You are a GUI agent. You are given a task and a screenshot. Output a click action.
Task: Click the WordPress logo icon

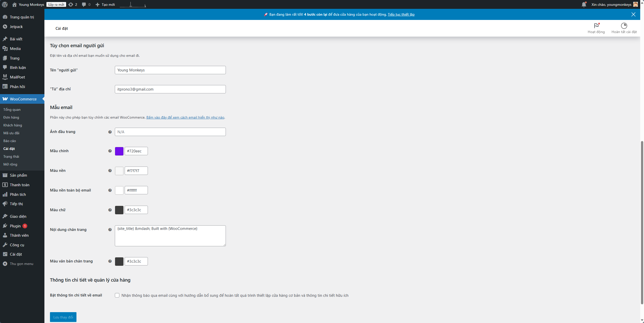(5, 4)
